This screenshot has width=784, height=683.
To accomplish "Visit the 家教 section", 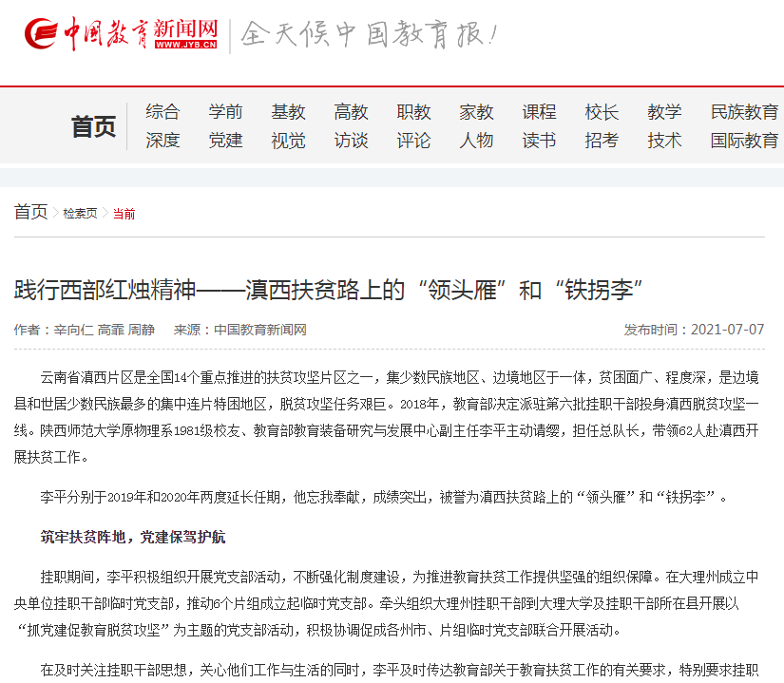I will pos(476,111).
